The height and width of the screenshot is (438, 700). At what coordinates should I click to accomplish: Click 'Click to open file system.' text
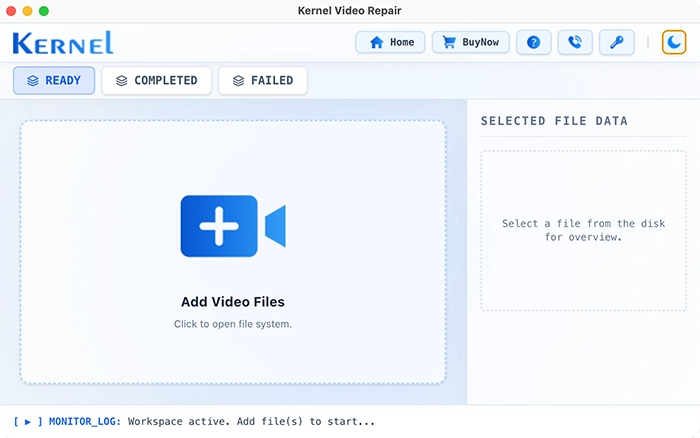tap(233, 324)
